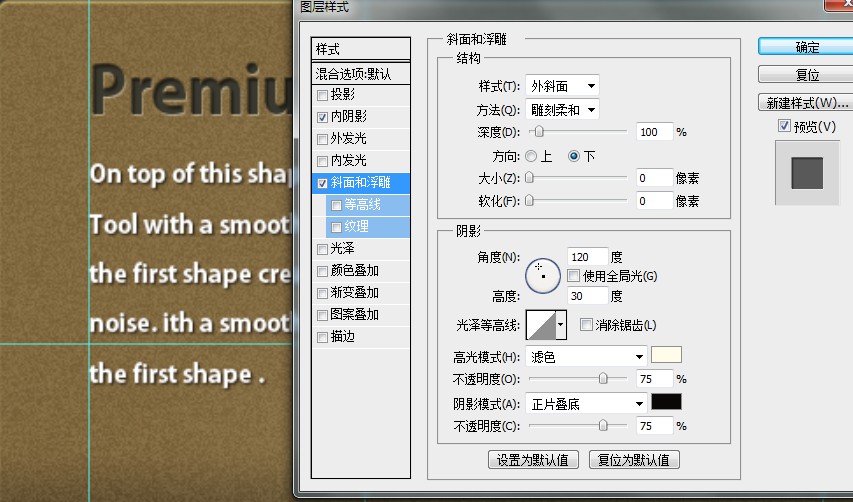Screen dimensions: 853x502
Task: Select the 内阴影 row label
Action: coord(349,116)
